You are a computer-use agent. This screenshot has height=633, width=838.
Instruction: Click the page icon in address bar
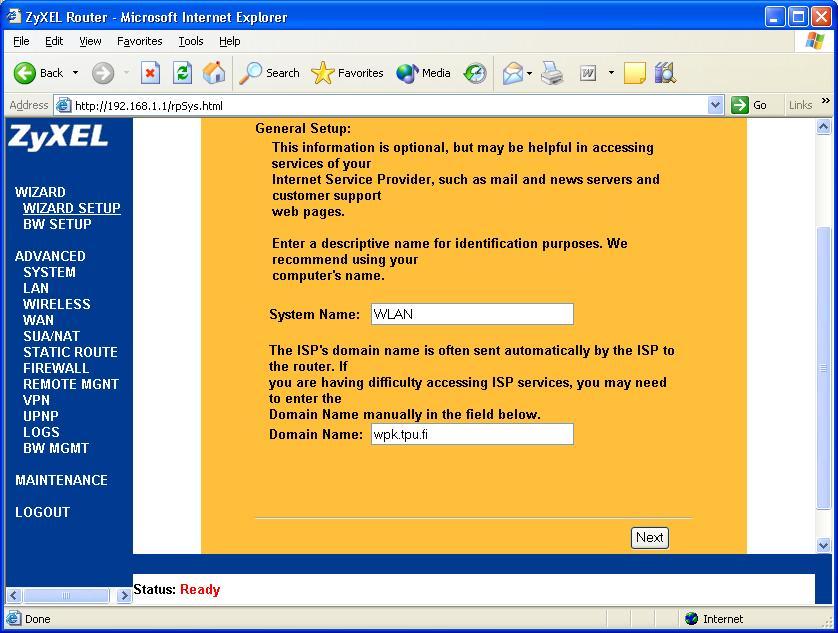[x=64, y=105]
